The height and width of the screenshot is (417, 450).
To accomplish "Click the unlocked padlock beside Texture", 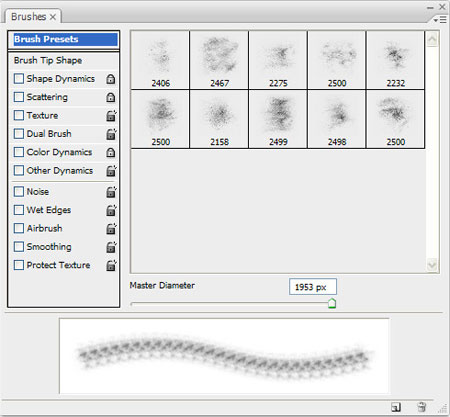I will (111, 116).
